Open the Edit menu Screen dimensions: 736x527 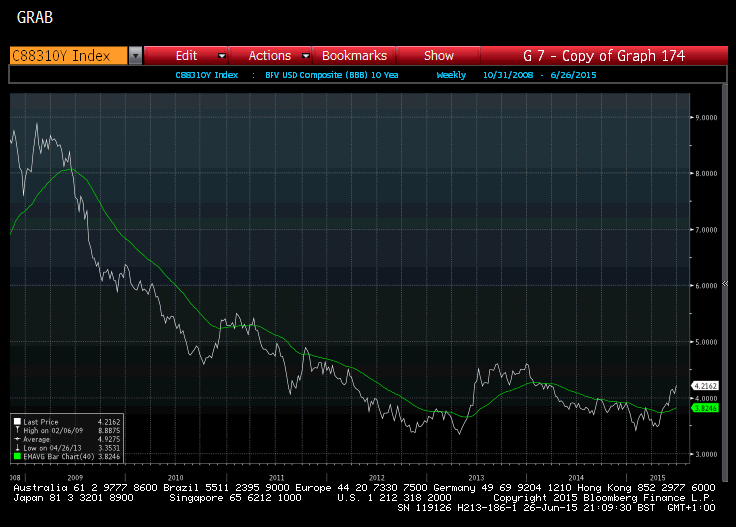pos(186,56)
